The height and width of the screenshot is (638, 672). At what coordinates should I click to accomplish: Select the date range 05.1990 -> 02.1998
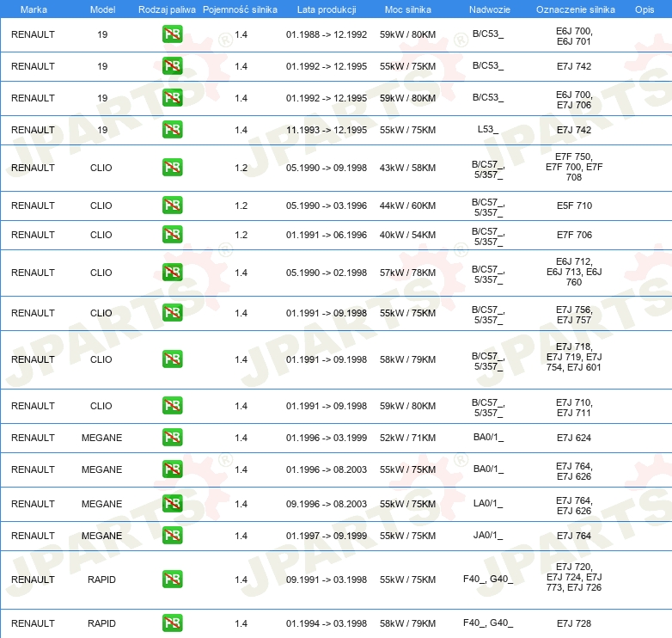tap(327, 273)
